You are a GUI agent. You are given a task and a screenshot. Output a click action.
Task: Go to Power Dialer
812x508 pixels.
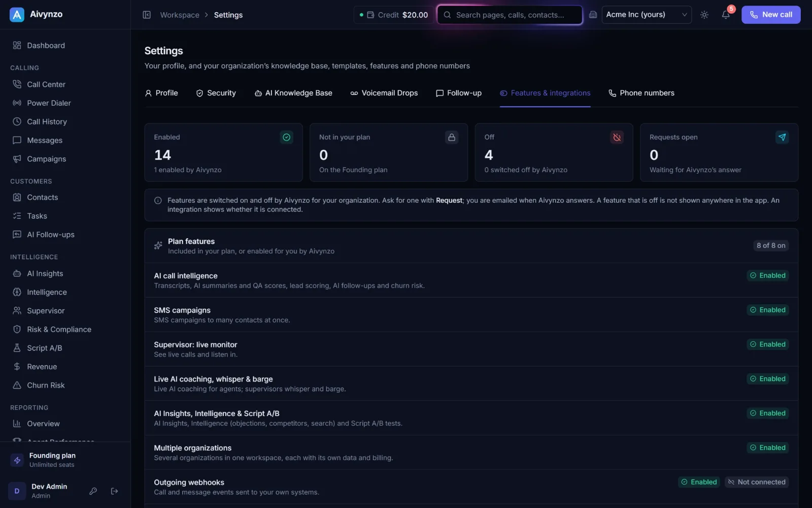pos(65,103)
